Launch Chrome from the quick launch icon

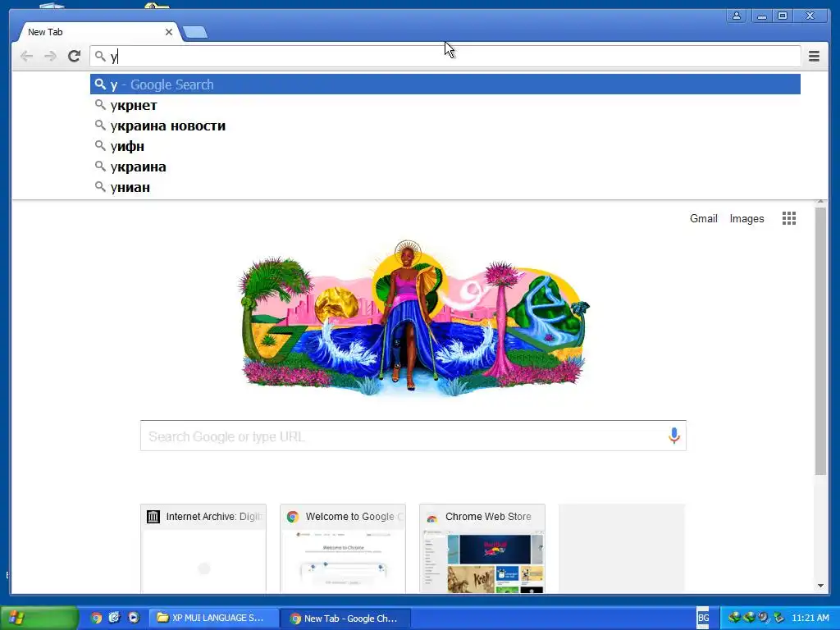click(x=96, y=618)
